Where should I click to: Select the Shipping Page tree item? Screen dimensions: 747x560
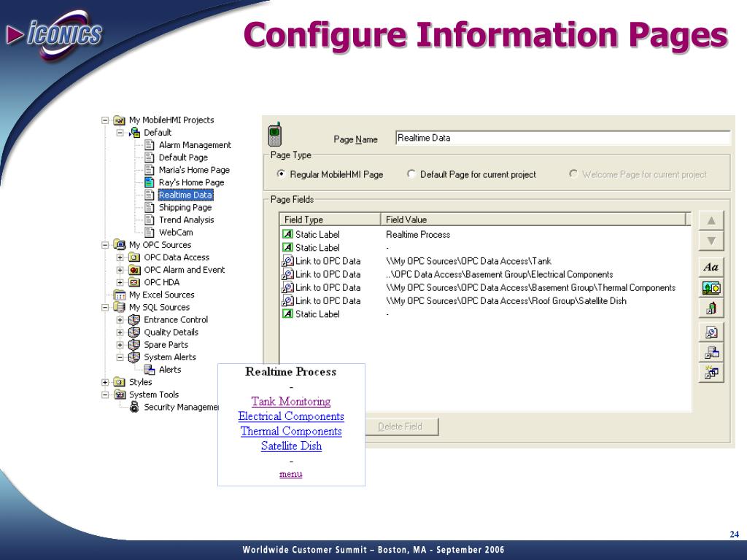pyautogui.click(x=185, y=208)
